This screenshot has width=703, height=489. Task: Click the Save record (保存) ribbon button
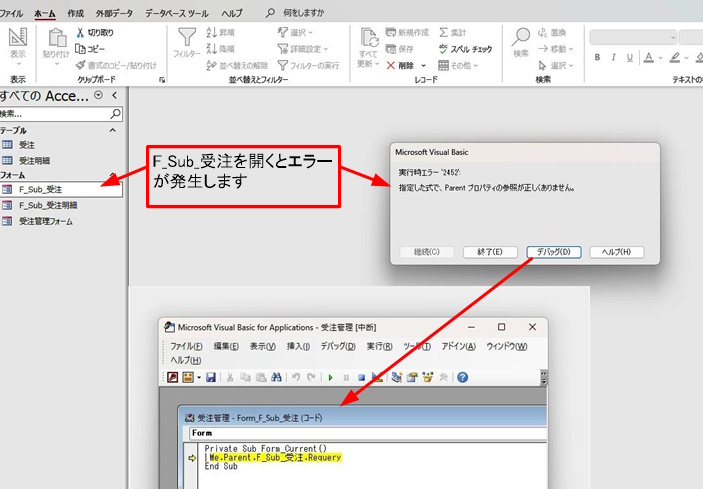399,48
